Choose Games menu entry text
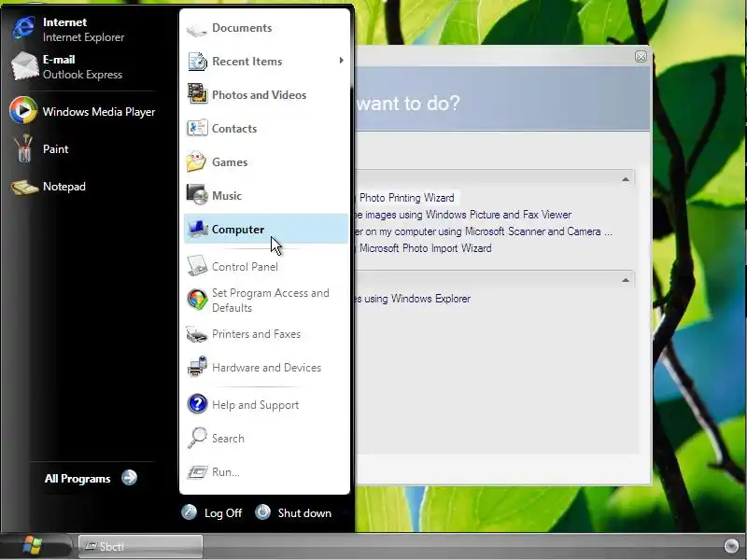The image size is (747, 560). point(230,161)
